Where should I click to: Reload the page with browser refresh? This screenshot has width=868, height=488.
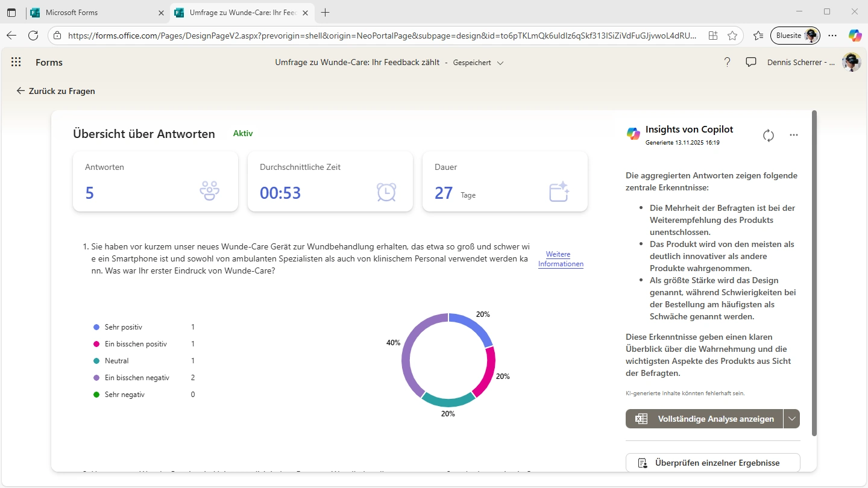[33, 36]
